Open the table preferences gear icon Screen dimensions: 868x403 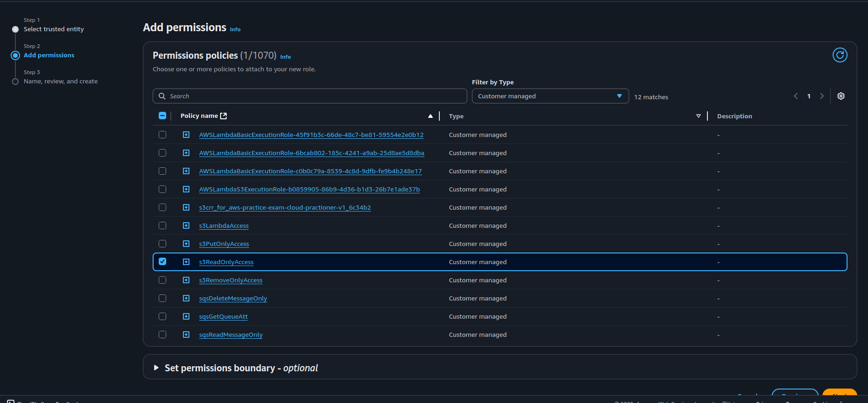tap(841, 96)
